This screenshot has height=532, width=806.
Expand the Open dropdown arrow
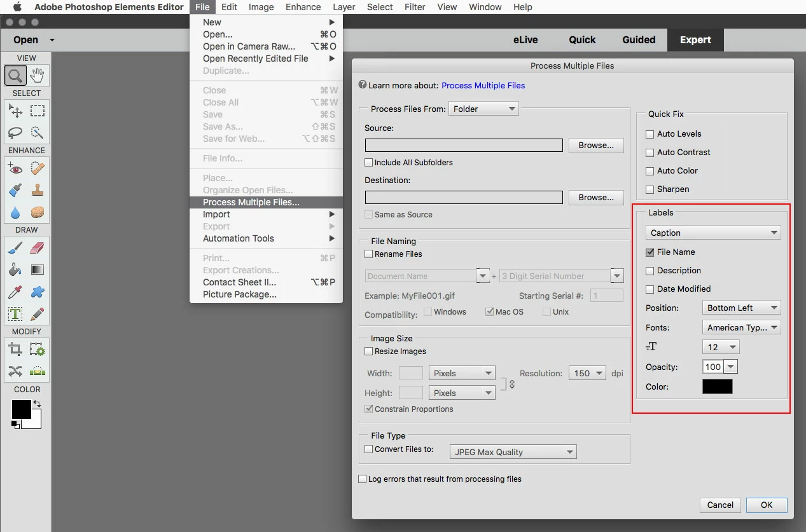[52, 40]
